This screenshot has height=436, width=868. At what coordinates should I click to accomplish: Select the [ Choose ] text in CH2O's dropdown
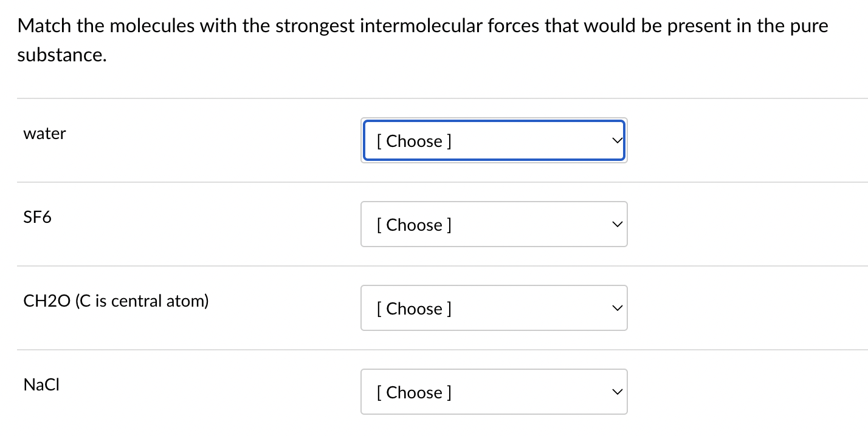(x=413, y=308)
